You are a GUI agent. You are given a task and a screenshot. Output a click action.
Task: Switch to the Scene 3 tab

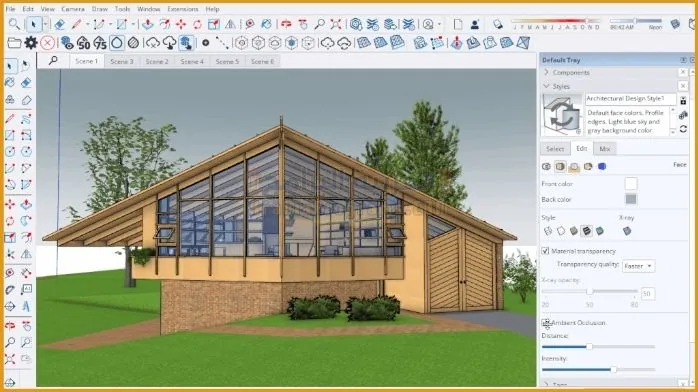(x=122, y=61)
